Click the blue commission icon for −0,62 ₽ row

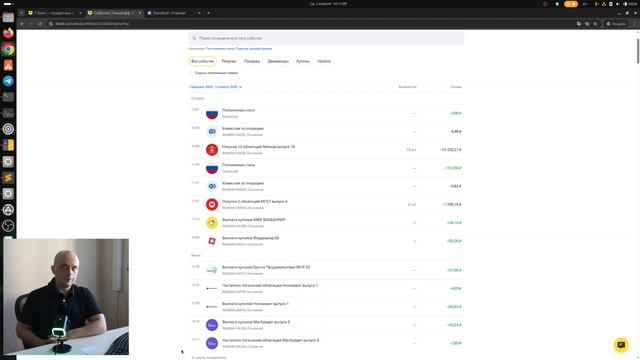point(212,186)
